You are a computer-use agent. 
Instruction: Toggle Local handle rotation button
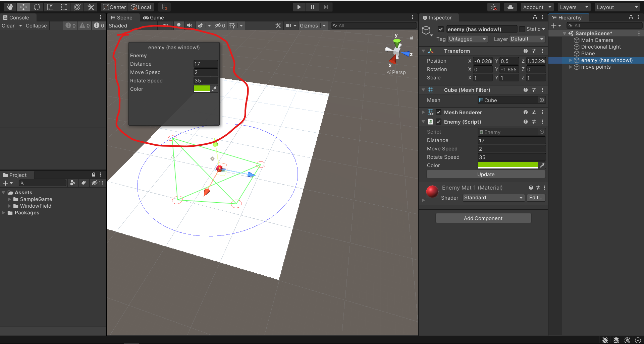(x=141, y=7)
